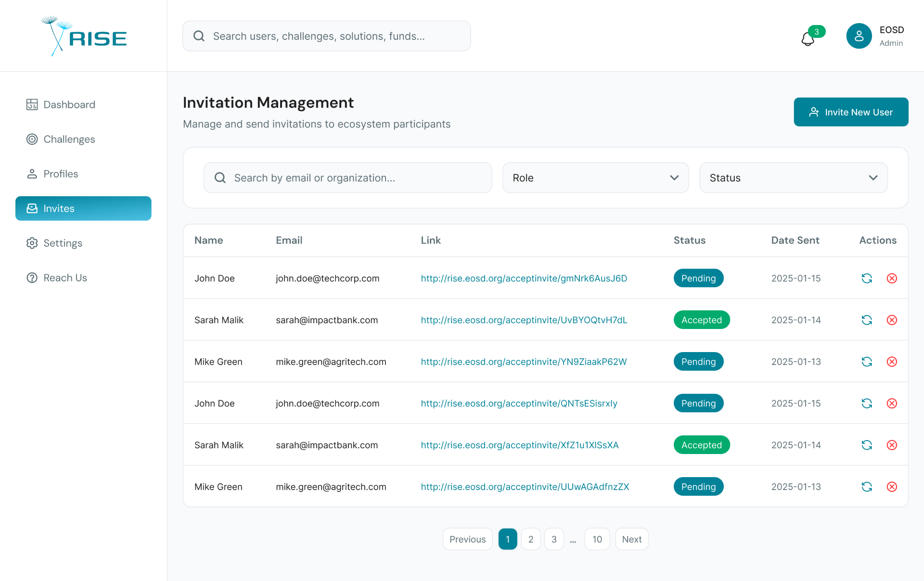Click Pending badge in gmNrk6AusJ6D row
Viewport: 924px width, 581px height.
pos(698,278)
